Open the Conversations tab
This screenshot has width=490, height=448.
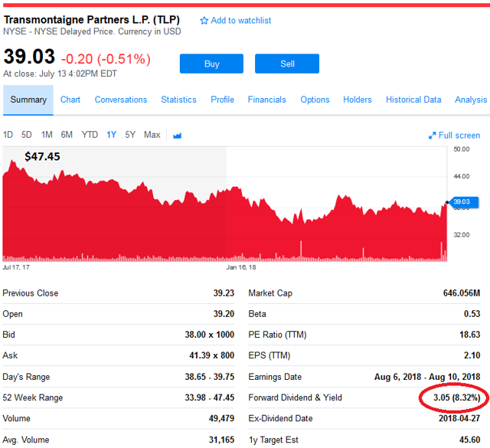tap(121, 100)
